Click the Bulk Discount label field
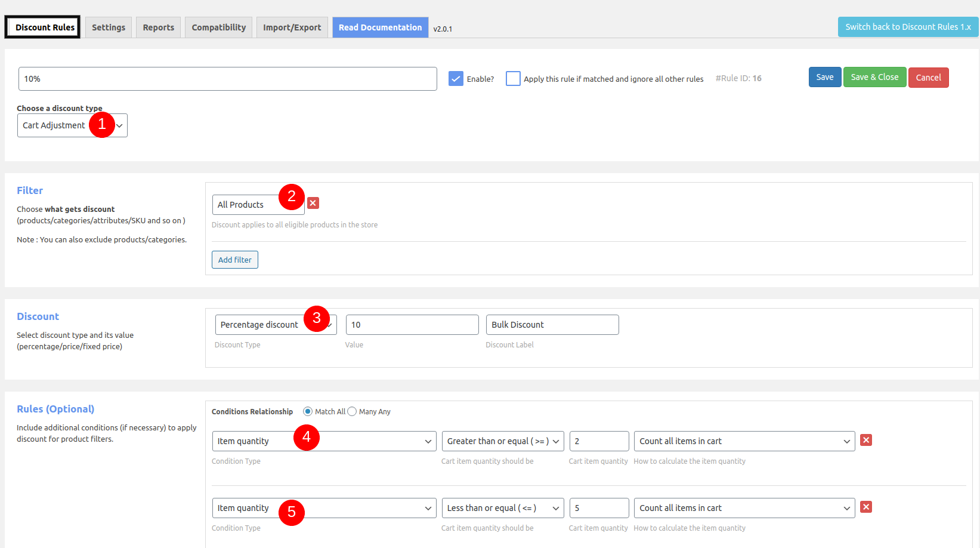This screenshot has width=980, height=548. tap(552, 325)
